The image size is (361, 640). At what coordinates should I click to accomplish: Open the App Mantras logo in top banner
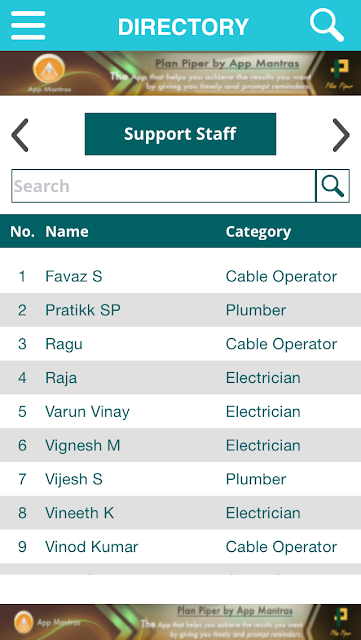point(49,73)
